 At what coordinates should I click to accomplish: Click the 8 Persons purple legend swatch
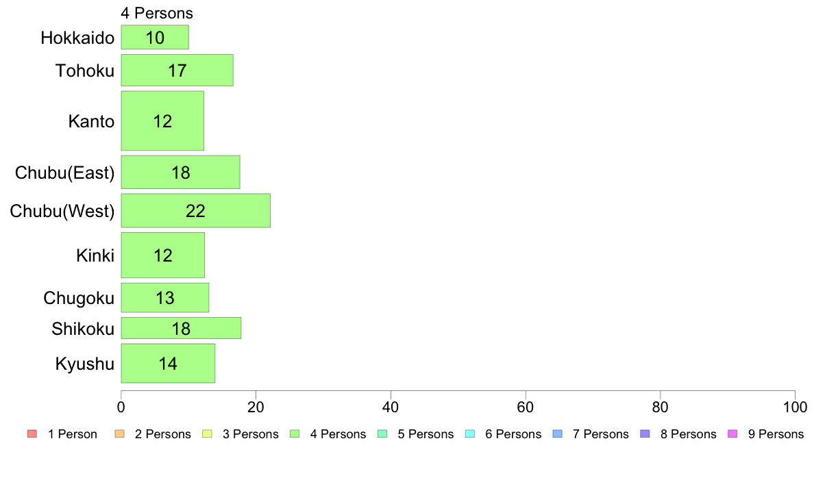(x=645, y=434)
